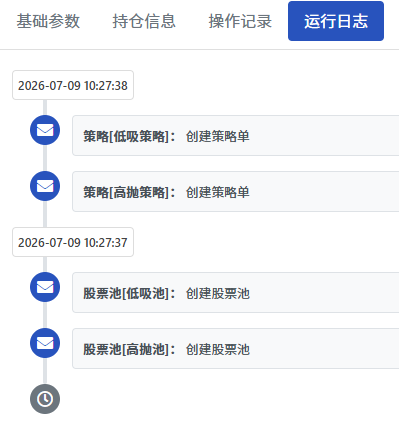399x425 pixels.
Task: Click the mail icon beside 低吸策略 entry
Action: pyautogui.click(x=45, y=130)
